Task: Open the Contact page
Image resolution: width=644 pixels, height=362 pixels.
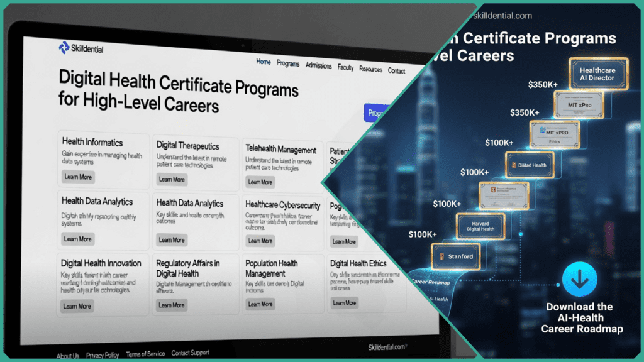Action: pyautogui.click(x=397, y=70)
